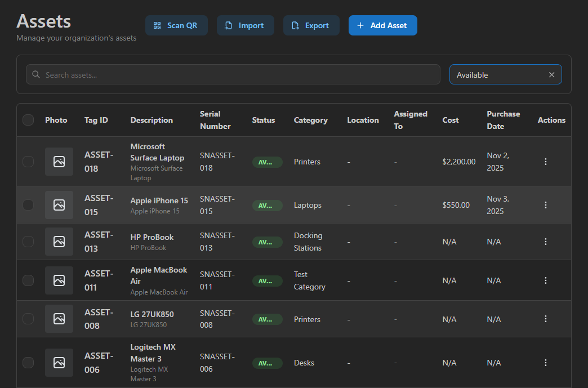The height and width of the screenshot is (388, 588).
Task: Check the row checkbox for ASSET-011
Action: point(28,280)
